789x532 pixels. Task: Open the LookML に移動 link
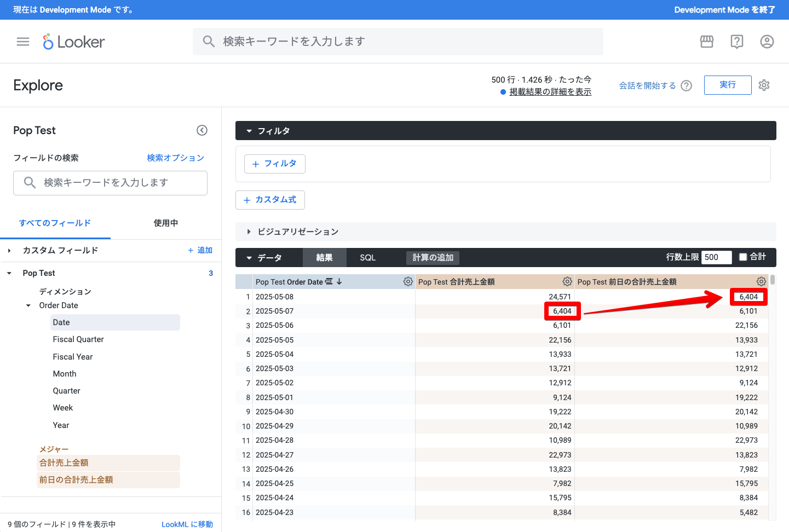[x=187, y=524]
